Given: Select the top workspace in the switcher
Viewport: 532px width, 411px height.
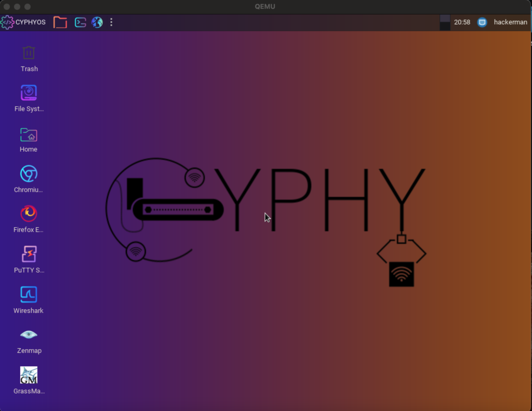Looking at the screenshot, I should pos(445,18).
